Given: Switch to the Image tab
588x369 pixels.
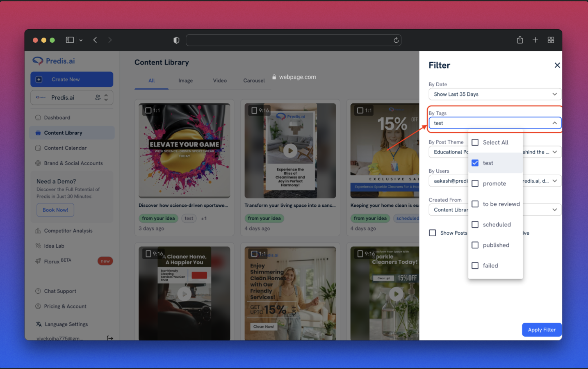Looking at the screenshot, I should 186,81.
